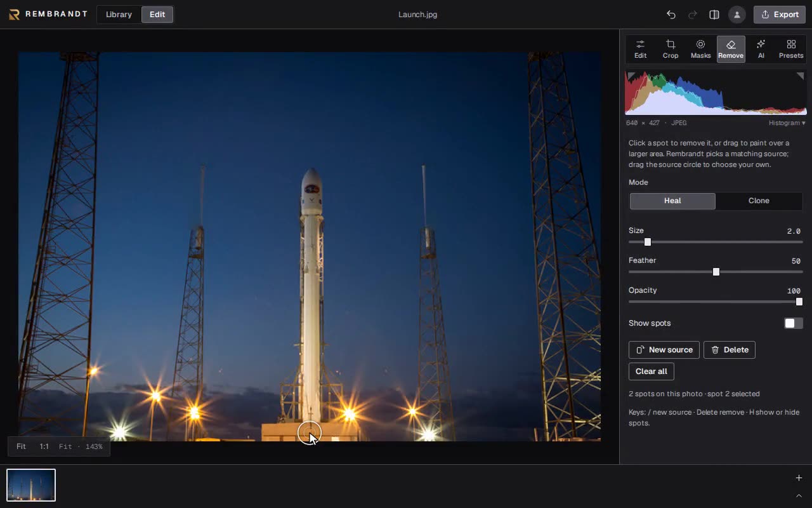Toggle shadow clipping indicator on histogram
This screenshot has width=812, height=508.
coord(631,76)
